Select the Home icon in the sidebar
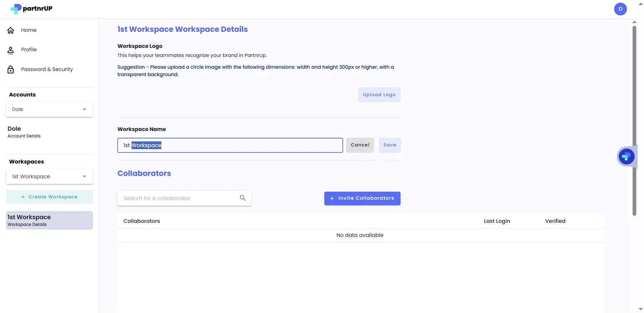This screenshot has width=644, height=313. tap(11, 30)
